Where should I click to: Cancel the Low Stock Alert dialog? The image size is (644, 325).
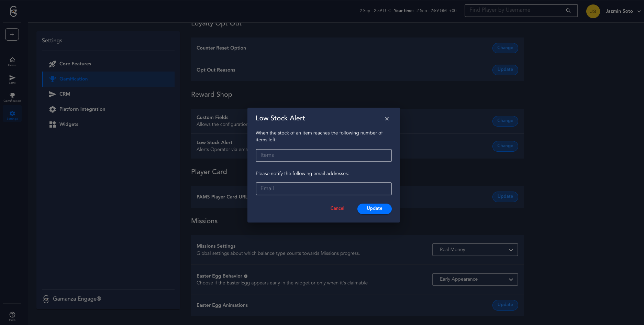(x=337, y=208)
